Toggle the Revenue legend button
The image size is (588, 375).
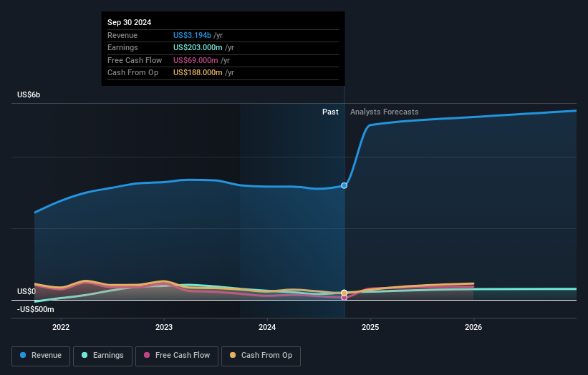[x=41, y=356]
